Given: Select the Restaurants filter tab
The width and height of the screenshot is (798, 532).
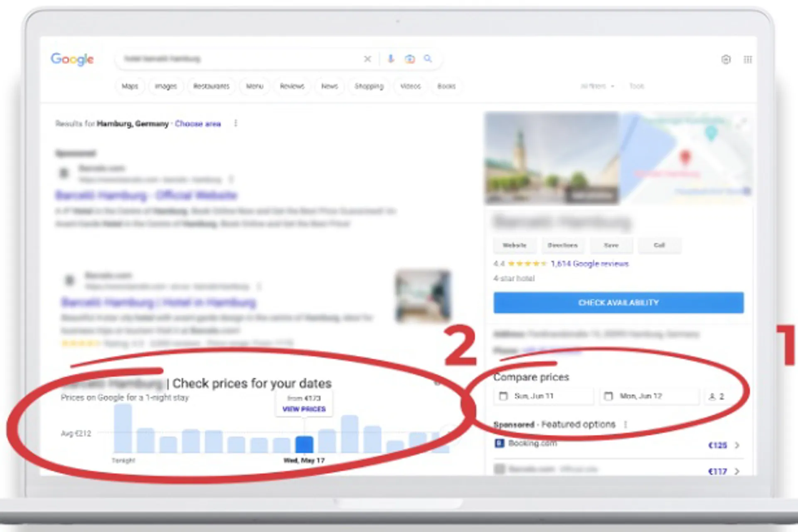Looking at the screenshot, I should (211, 86).
